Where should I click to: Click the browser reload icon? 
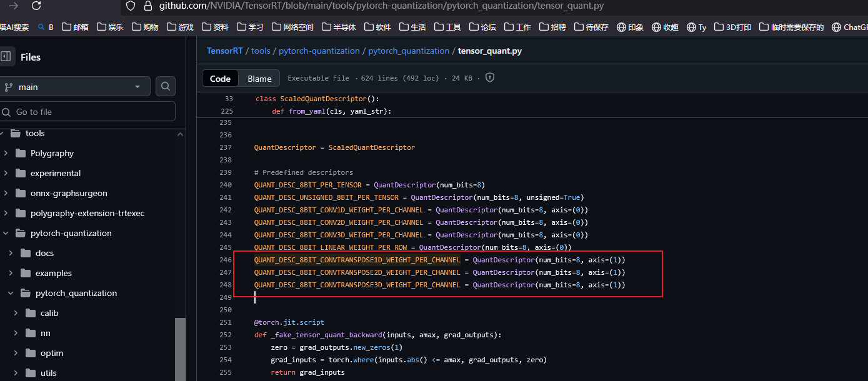(36, 6)
